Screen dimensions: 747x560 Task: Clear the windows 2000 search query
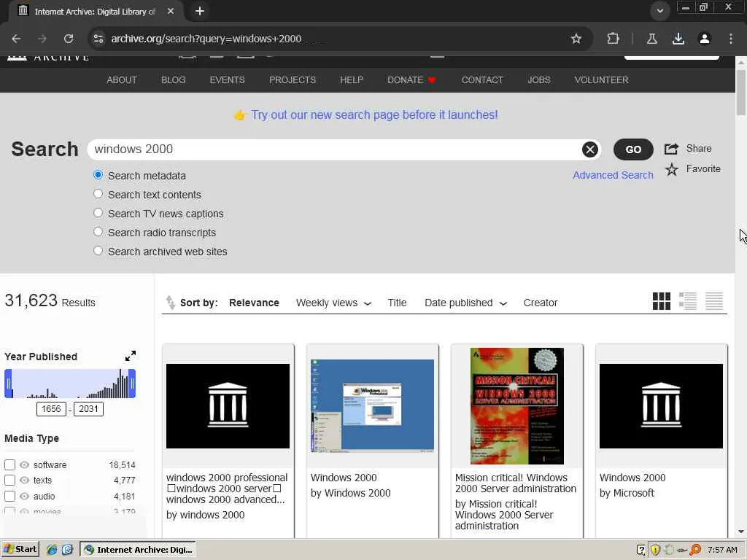pos(589,149)
